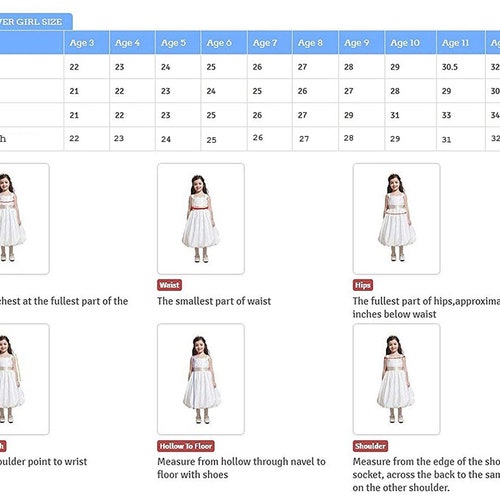Image resolution: width=500 pixels, height=500 pixels.
Task: Click the Age 3 column header
Action: 86,43
